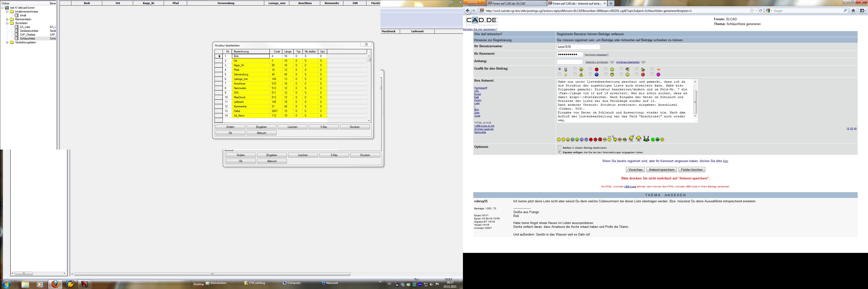Click the yellow shield taskbar icon
Viewport: 868px width, 289px height.
tap(70, 284)
